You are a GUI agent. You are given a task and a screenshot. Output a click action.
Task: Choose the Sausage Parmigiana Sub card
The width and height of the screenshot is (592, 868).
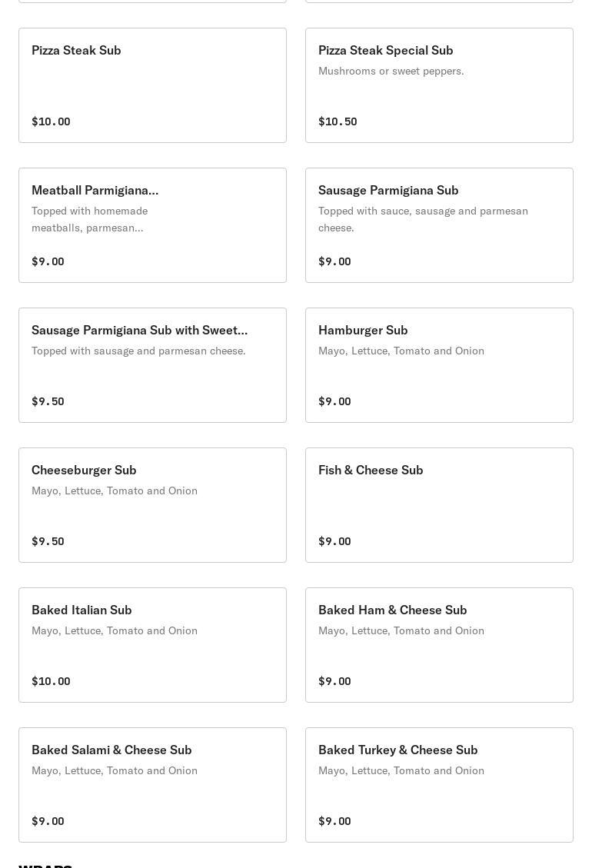tap(439, 225)
